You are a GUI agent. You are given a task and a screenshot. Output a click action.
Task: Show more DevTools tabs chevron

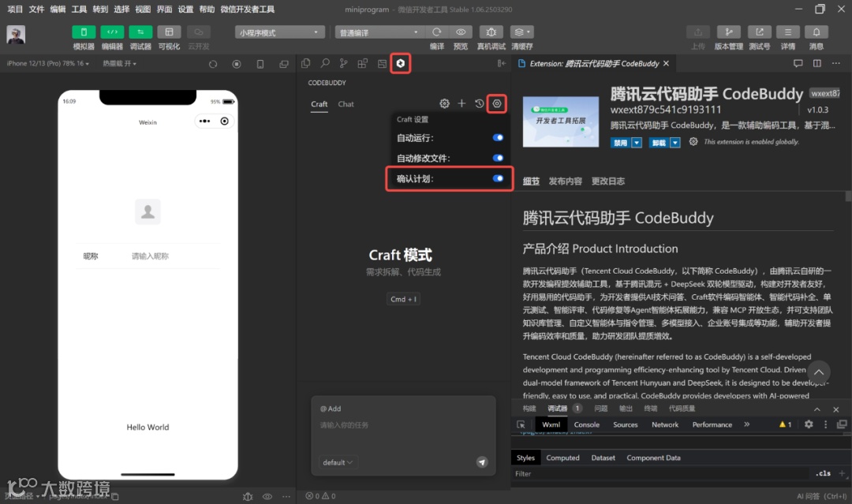point(746,424)
